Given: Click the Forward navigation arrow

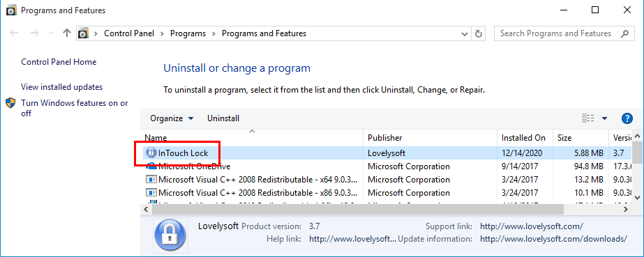Looking at the screenshot, I should [34, 33].
